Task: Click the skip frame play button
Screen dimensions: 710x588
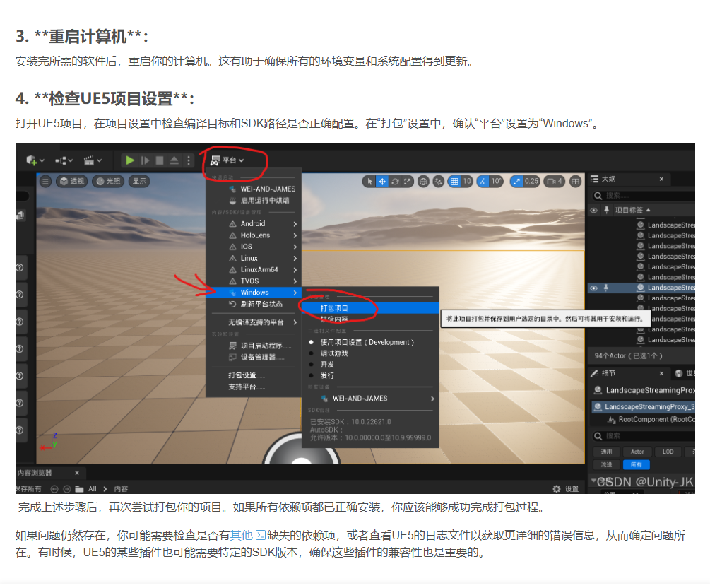Action: (145, 160)
